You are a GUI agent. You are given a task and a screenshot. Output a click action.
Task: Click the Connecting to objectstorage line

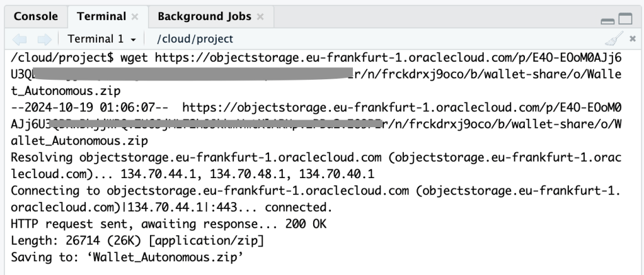point(189,190)
